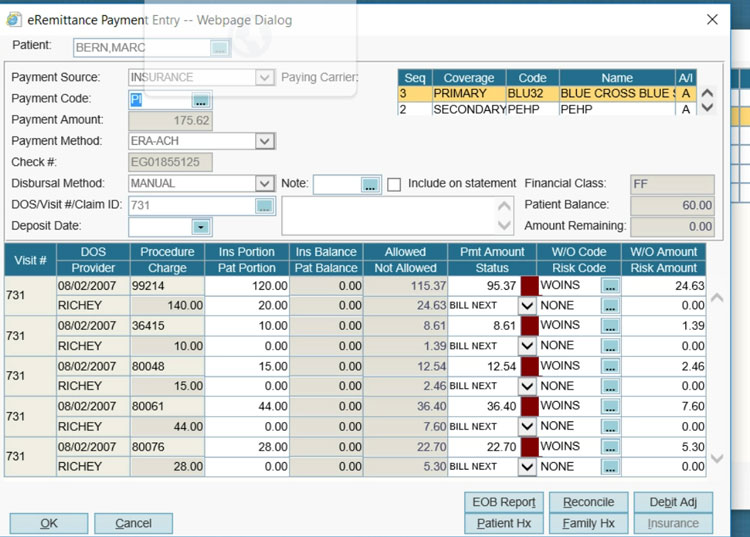This screenshot has height=537, width=750.
Task: Click the Note code input field
Action: pos(337,185)
